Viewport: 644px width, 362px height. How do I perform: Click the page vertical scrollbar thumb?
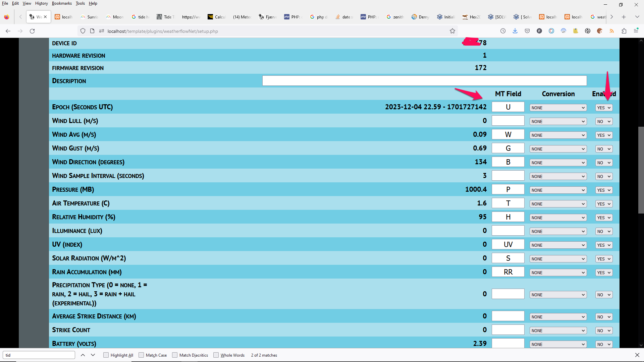641,170
